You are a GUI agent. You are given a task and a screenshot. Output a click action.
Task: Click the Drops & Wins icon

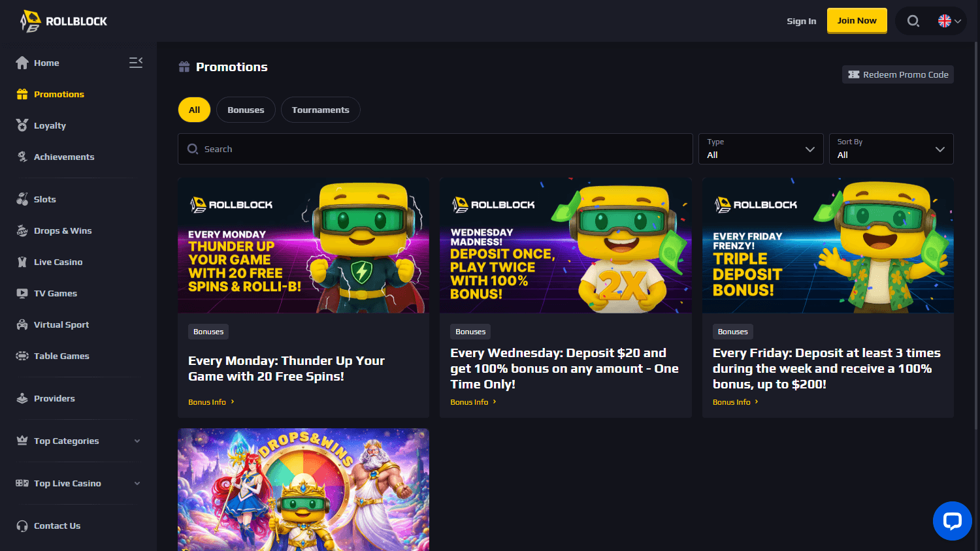pos(22,230)
